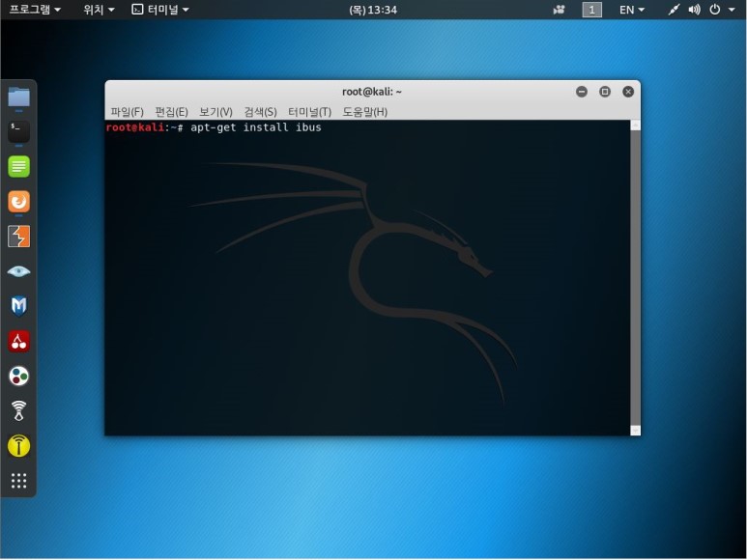Open the 파일(F) menu
747x560 pixels.
click(127, 112)
